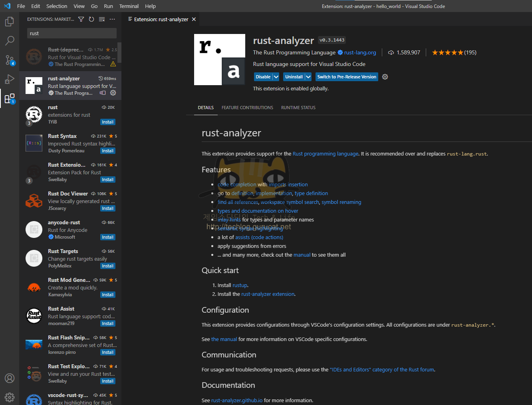Open the Run and Debug view
This screenshot has width=532, height=405.
10,79
